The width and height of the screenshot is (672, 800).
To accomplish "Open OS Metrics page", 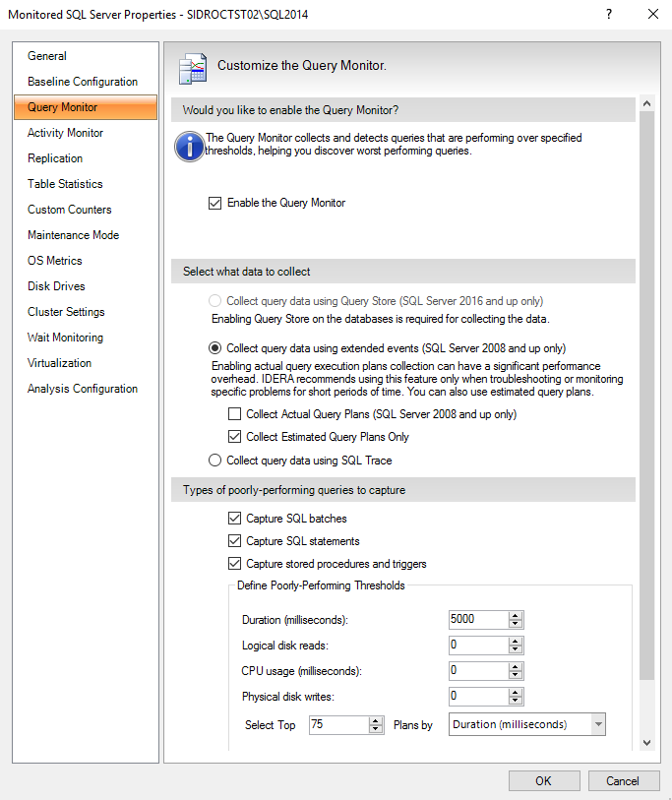I will tap(86, 260).
